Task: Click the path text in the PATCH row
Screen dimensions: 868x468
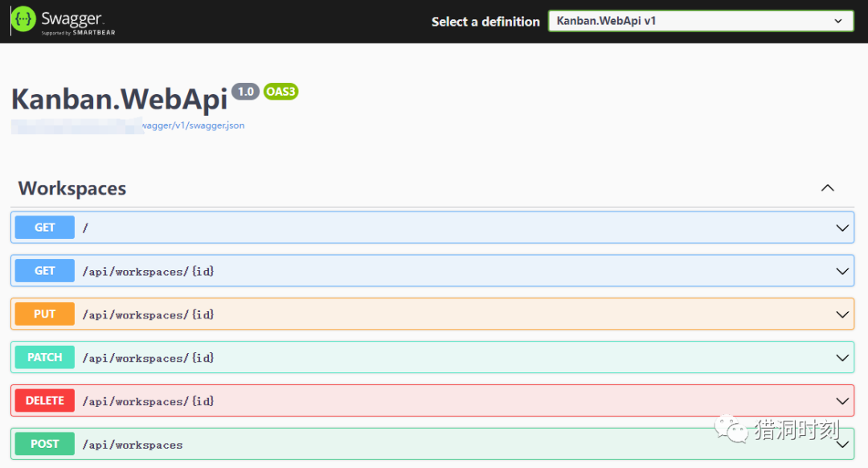Action: point(149,359)
